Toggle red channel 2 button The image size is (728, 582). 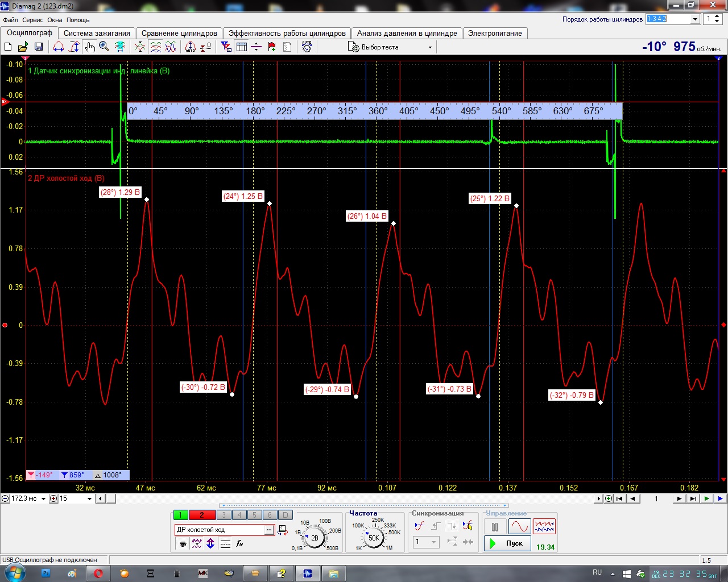tap(202, 515)
